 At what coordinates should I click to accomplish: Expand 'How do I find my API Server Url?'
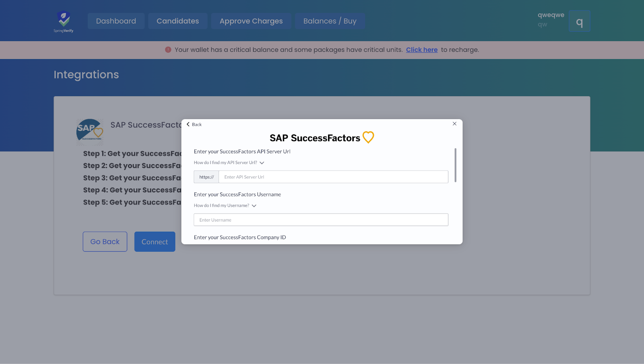tap(229, 163)
